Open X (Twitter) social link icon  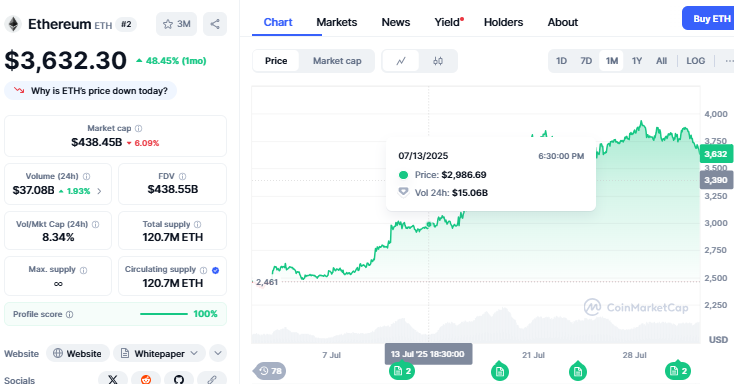click(113, 379)
